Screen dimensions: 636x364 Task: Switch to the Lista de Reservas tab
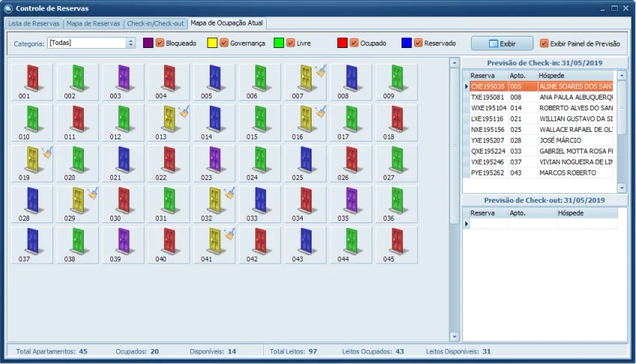pos(34,23)
